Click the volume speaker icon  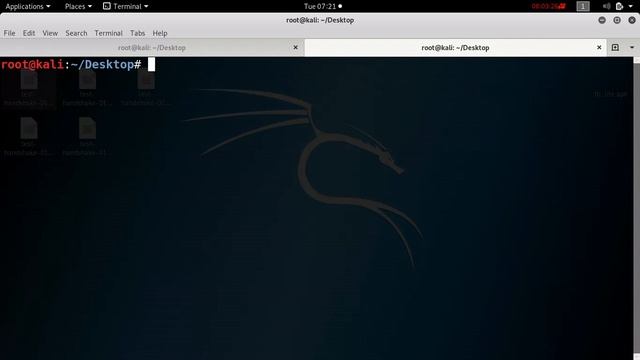tap(607, 6)
